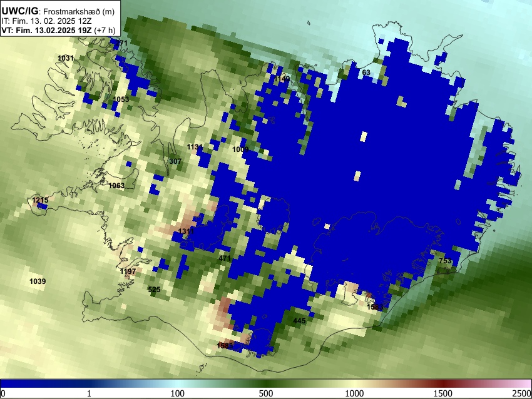Viewport: 532px width, 399px height.
Task: Click the '471' value on the map
Action: coord(225,258)
